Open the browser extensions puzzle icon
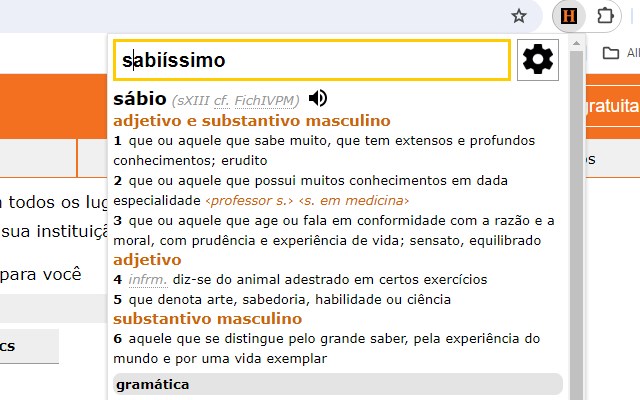The width and height of the screenshot is (640, 400). pos(605,16)
